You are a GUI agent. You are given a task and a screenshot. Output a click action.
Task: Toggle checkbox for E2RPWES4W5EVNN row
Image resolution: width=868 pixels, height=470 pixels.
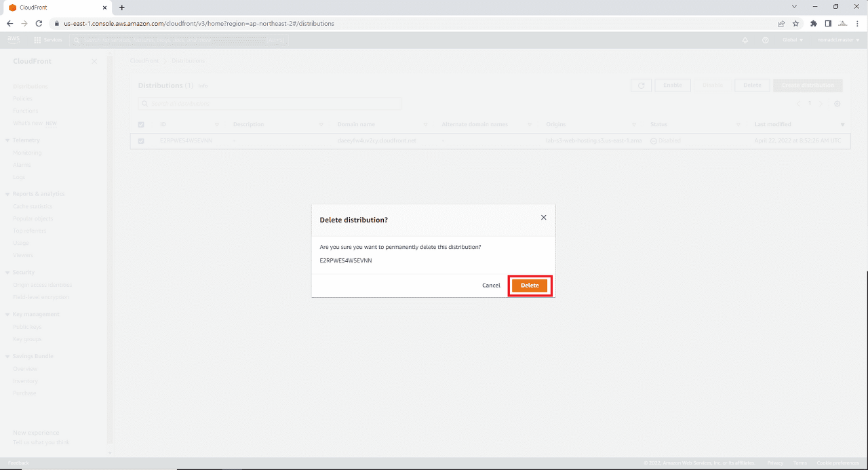coord(141,141)
